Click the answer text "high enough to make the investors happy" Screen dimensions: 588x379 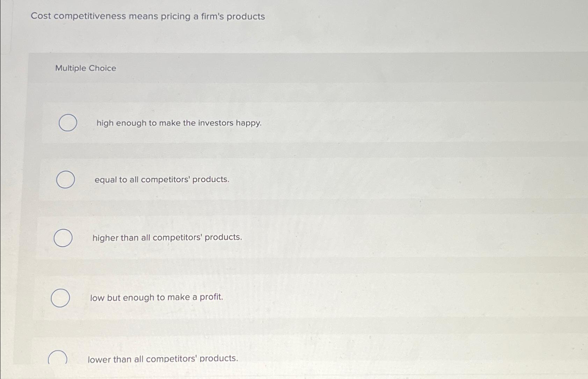click(179, 123)
